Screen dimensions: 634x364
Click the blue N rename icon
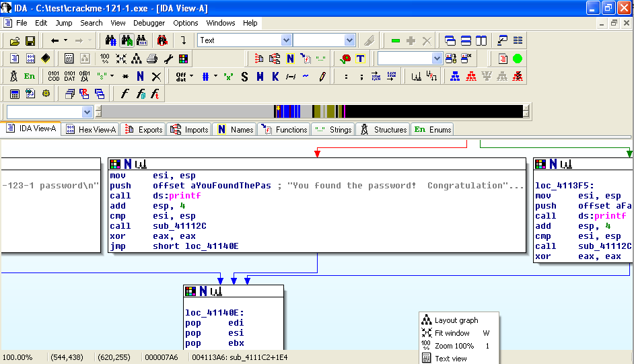pos(140,77)
